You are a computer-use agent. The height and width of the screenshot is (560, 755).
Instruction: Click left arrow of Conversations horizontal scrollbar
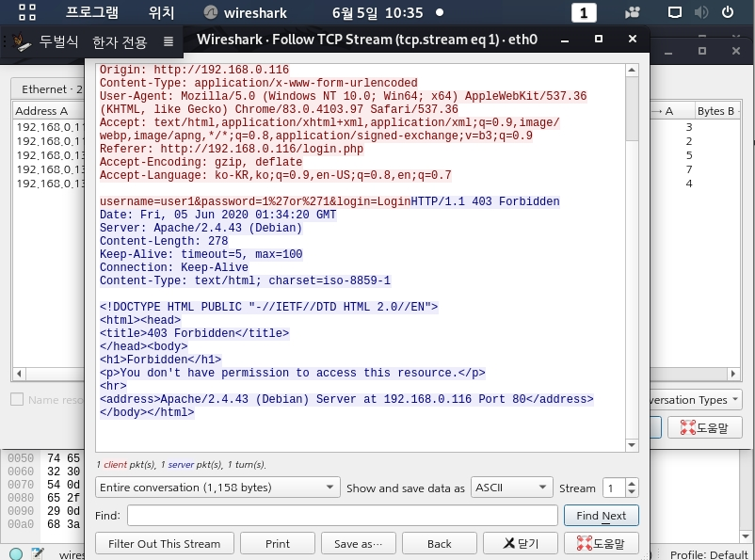(19, 373)
